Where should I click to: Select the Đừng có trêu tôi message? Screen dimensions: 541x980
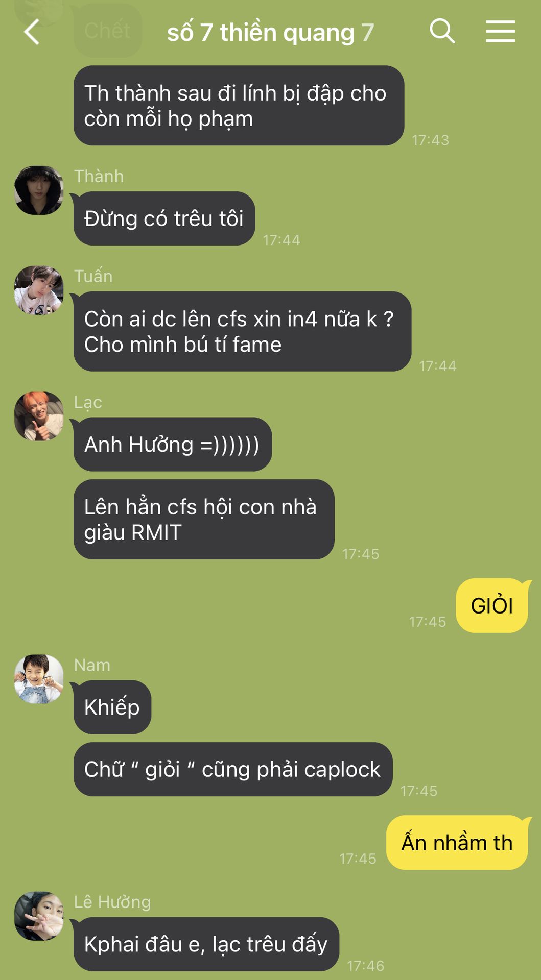[x=164, y=218]
